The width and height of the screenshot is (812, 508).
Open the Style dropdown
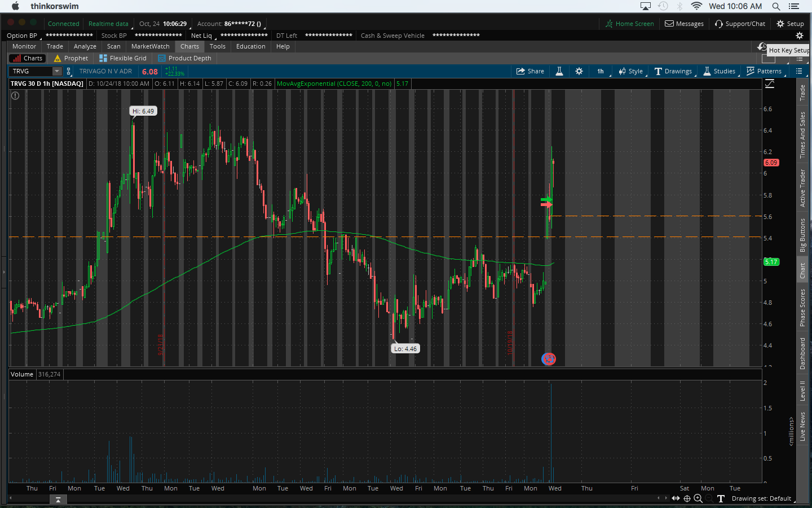[x=631, y=71]
